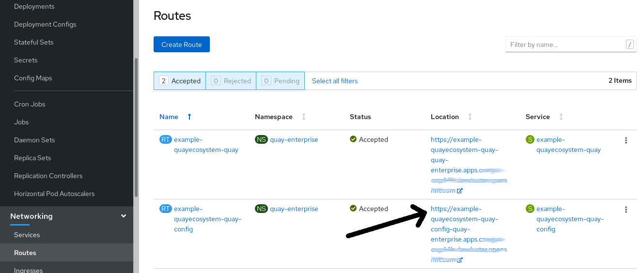Open Config Maps in the sidebar
The width and height of the screenshot is (644, 273).
[33, 78]
